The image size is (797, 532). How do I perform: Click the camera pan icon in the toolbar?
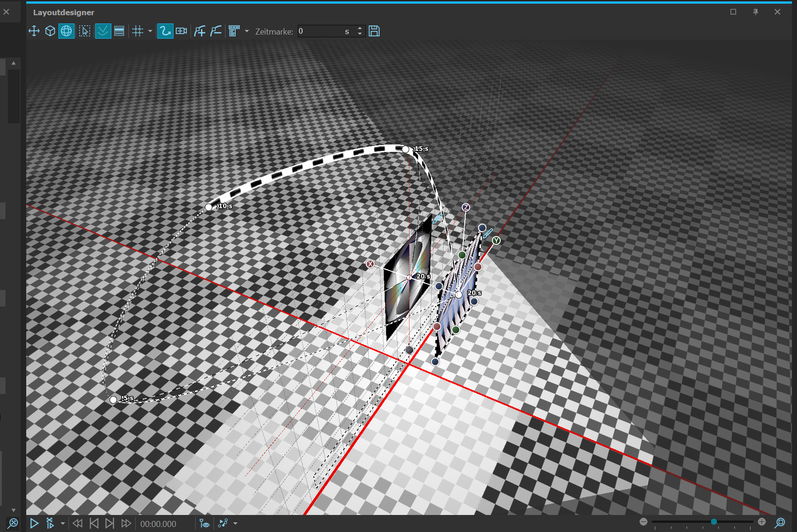[181, 31]
